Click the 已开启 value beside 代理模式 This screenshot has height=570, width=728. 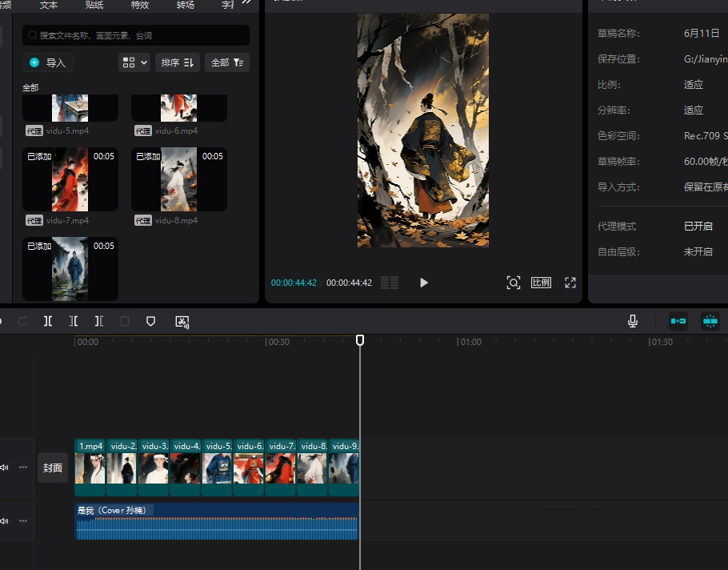698,227
